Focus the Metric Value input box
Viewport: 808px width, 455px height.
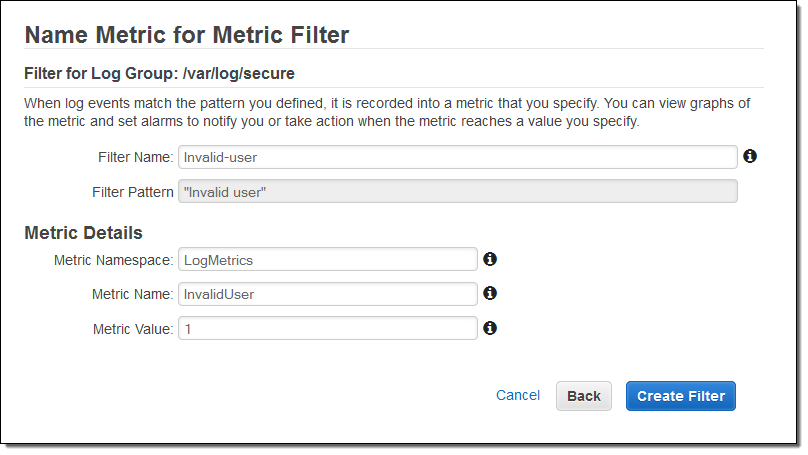point(327,328)
